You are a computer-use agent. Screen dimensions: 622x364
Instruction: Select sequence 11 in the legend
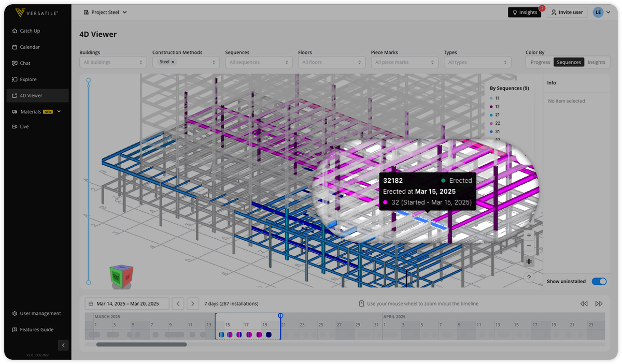tap(495, 98)
